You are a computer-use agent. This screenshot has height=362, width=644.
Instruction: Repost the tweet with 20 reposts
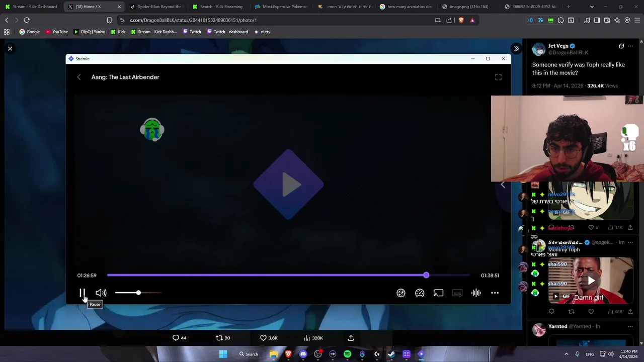pyautogui.click(x=223, y=338)
